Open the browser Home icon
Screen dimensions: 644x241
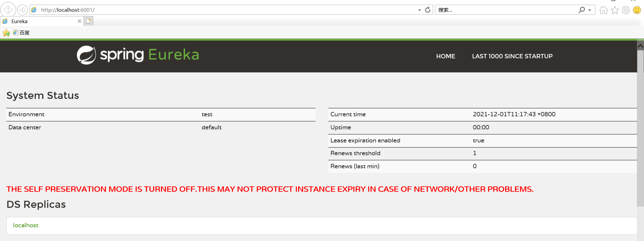coord(603,10)
